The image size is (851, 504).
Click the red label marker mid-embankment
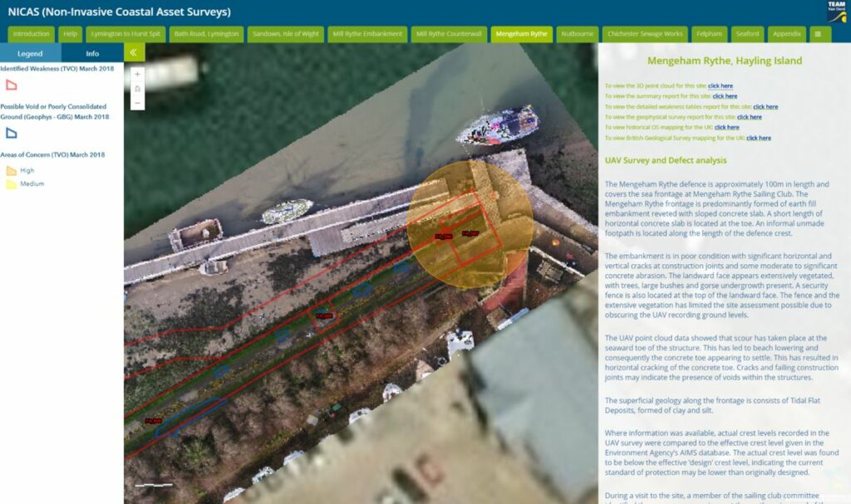click(x=324, y=316)
